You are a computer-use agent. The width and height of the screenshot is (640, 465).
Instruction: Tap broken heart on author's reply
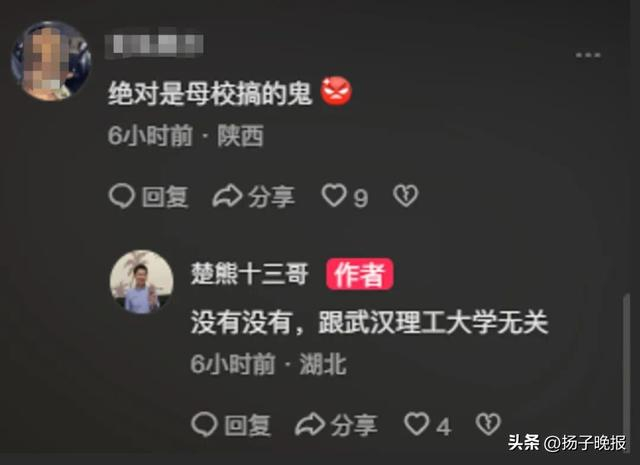488,424
